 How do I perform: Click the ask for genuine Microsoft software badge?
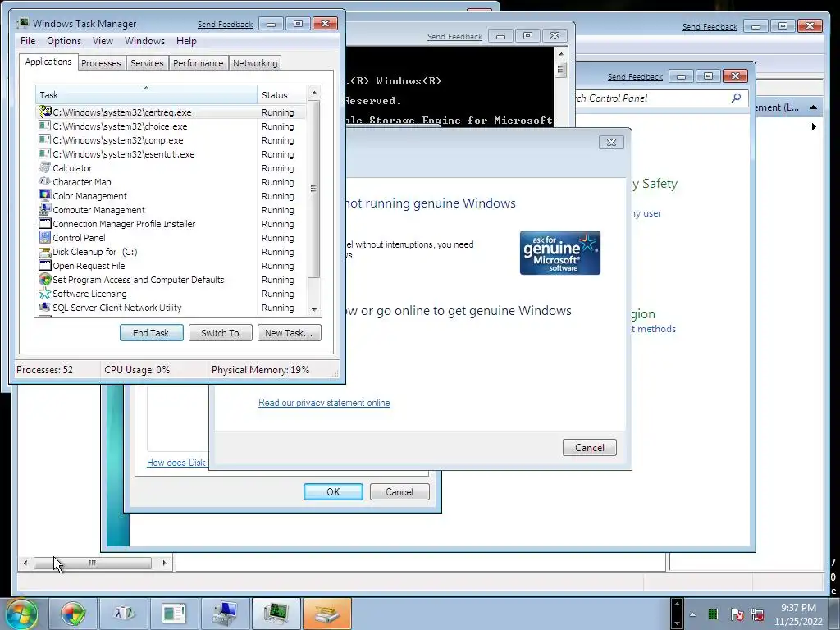coord(559,253)
